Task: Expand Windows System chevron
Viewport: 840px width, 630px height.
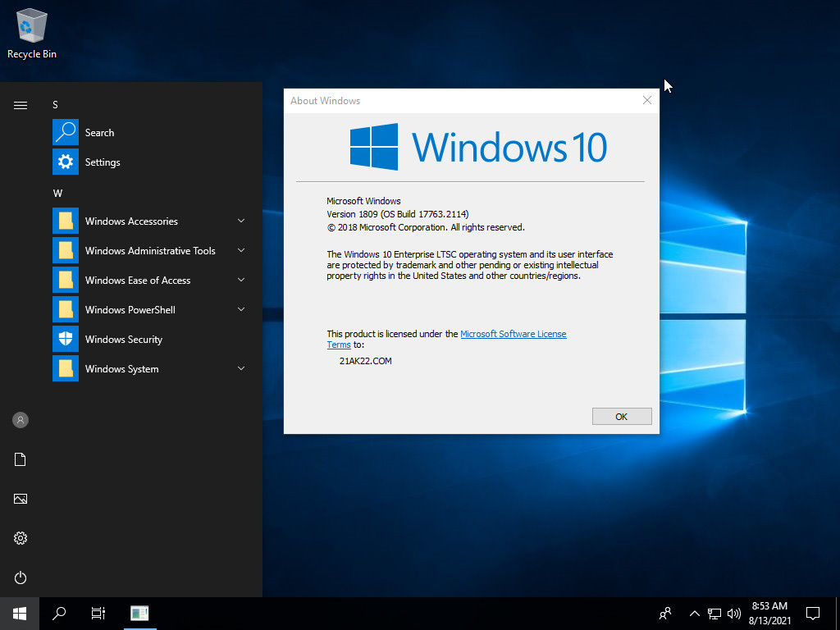Action: pyautogui.click(x=241, y=368)
